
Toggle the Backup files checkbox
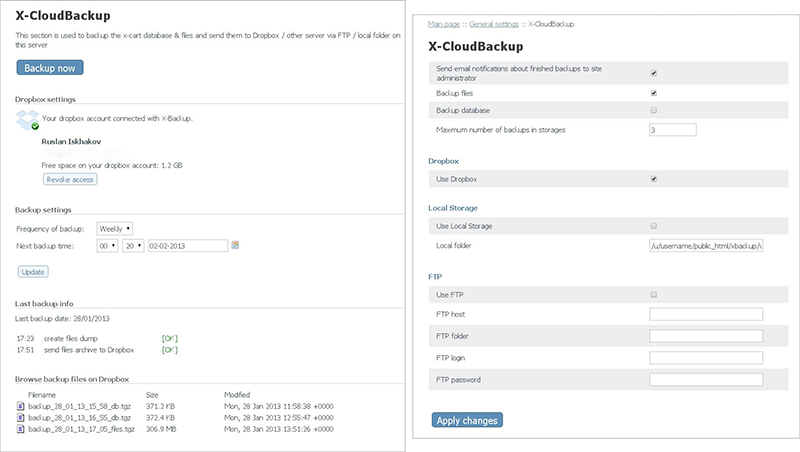coord(654,93)
